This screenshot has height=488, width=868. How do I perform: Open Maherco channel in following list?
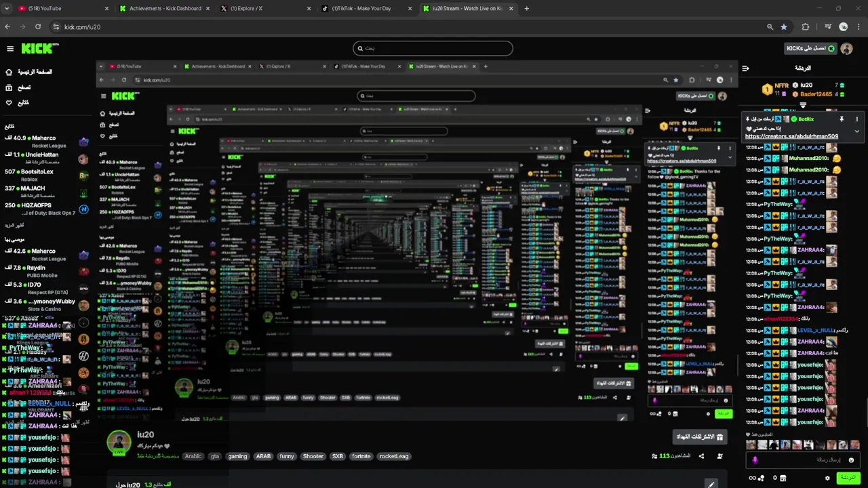coord(45,142)
